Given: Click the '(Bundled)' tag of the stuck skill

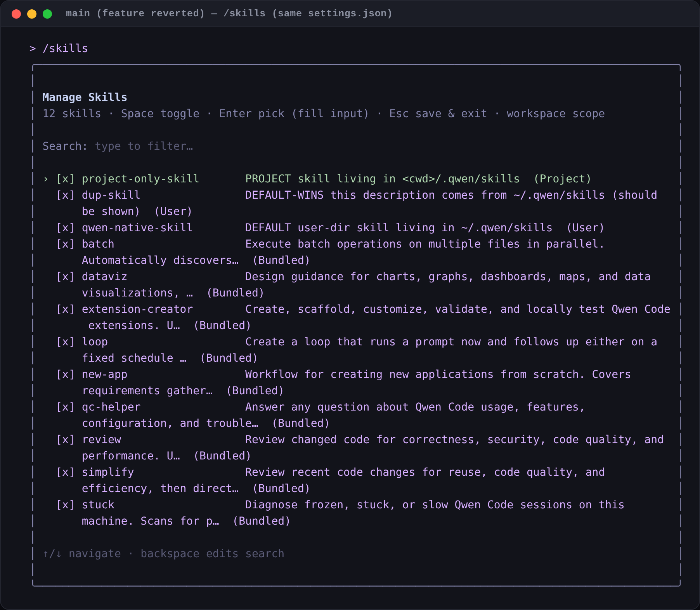Looking at the screenshot, I should pyautogui.click(x=262, y=521).
